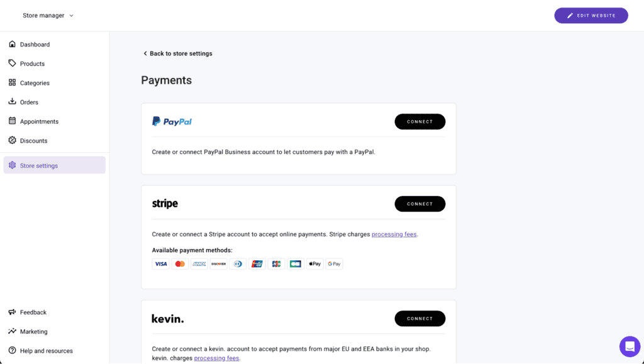
Task: Click the Edit Website button
Action: pyautogui.click(x=591, y=15)
